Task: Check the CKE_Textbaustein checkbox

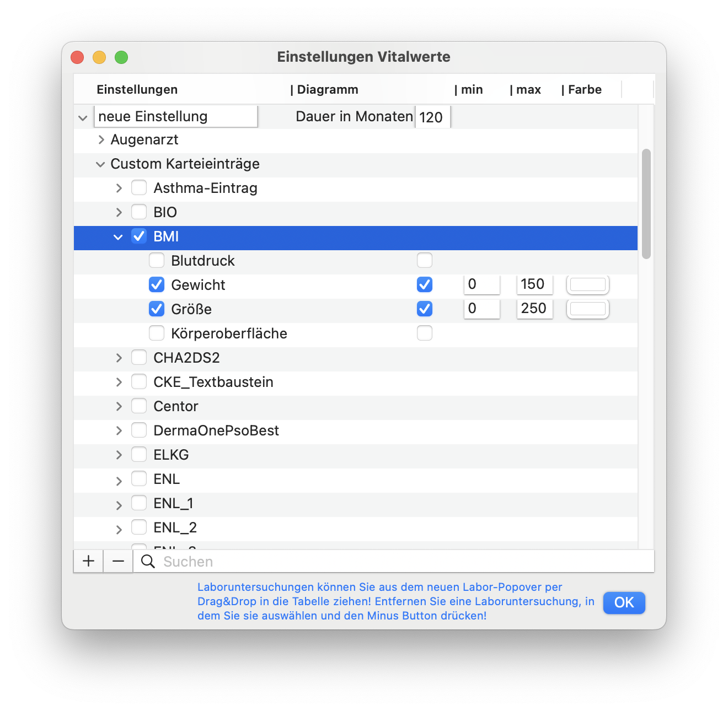Action: 139,382
